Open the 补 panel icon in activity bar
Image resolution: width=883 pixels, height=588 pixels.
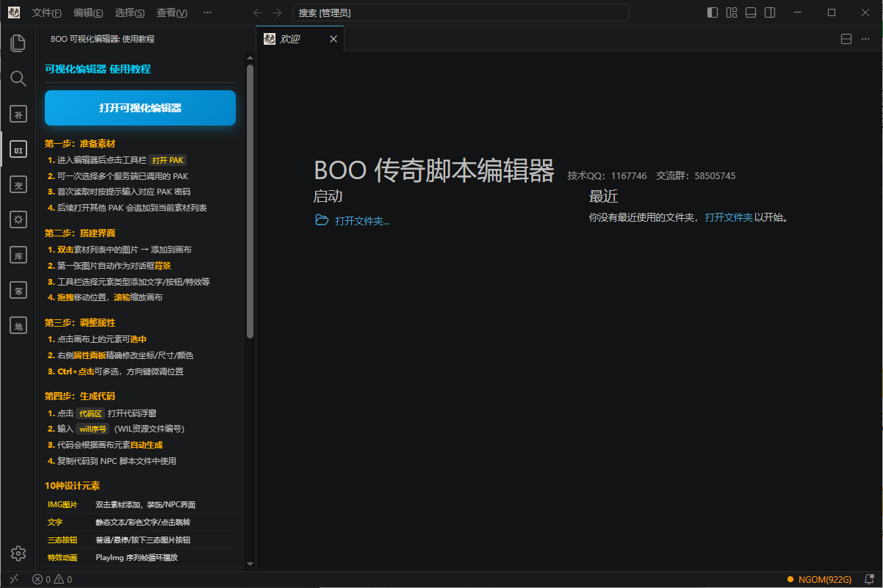point(18,114)
